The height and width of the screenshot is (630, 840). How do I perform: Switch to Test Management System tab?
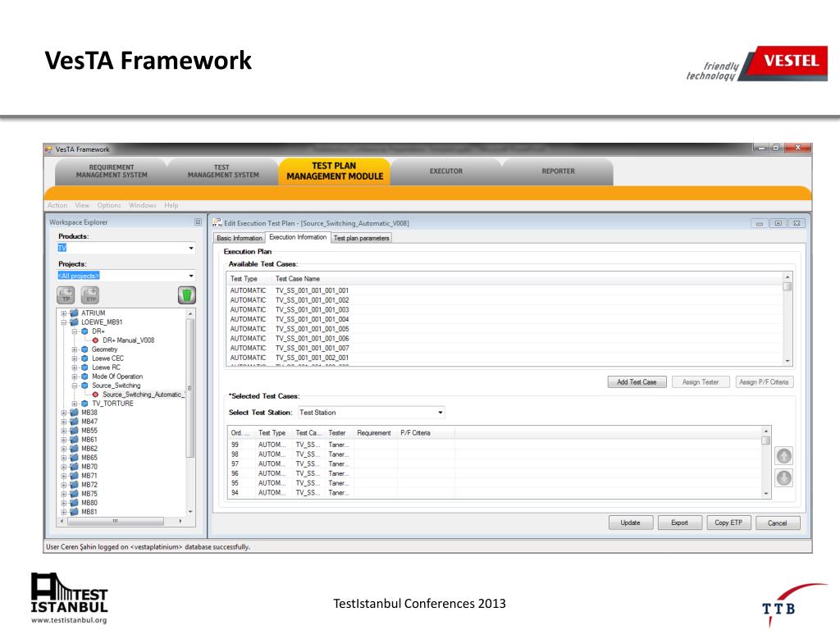(223, 171)
